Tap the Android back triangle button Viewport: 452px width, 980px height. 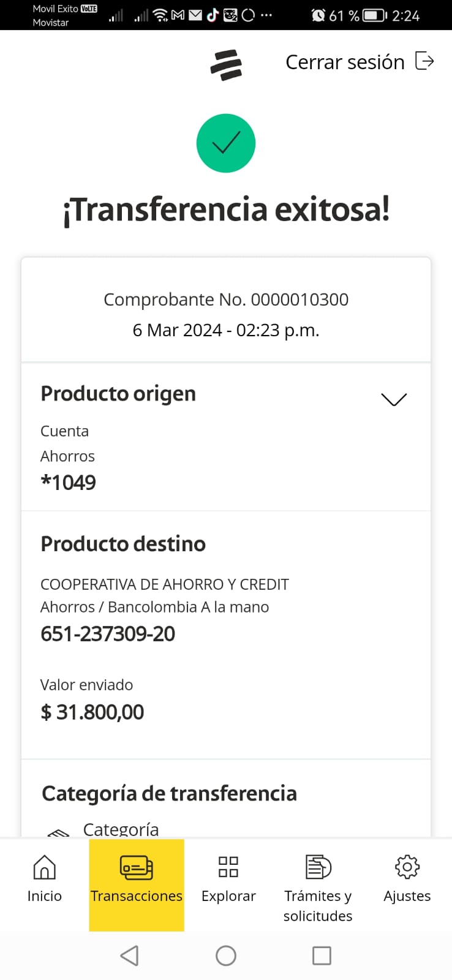[129, 956]
